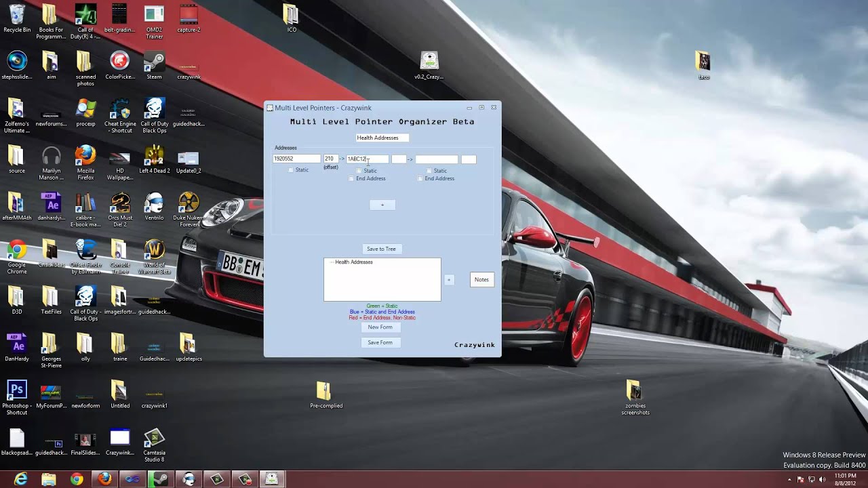Select the calibre E-book manager icon
This screenshot has width=868, height=488.
[85, 209]
